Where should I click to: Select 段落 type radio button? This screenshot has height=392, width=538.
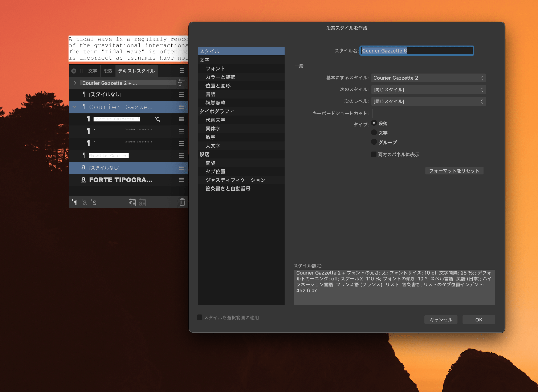[x=374, y=123]
